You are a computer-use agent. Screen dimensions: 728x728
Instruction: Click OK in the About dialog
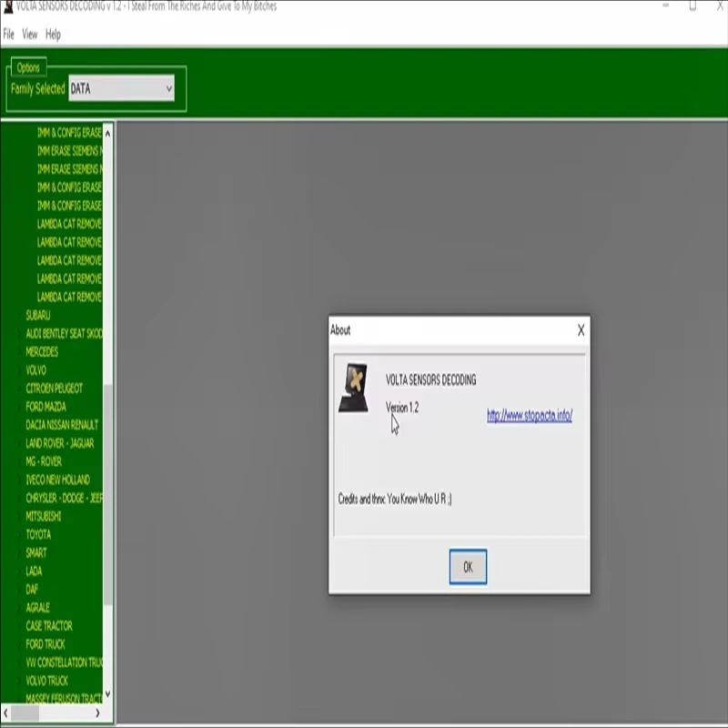[x=468, y=566]
